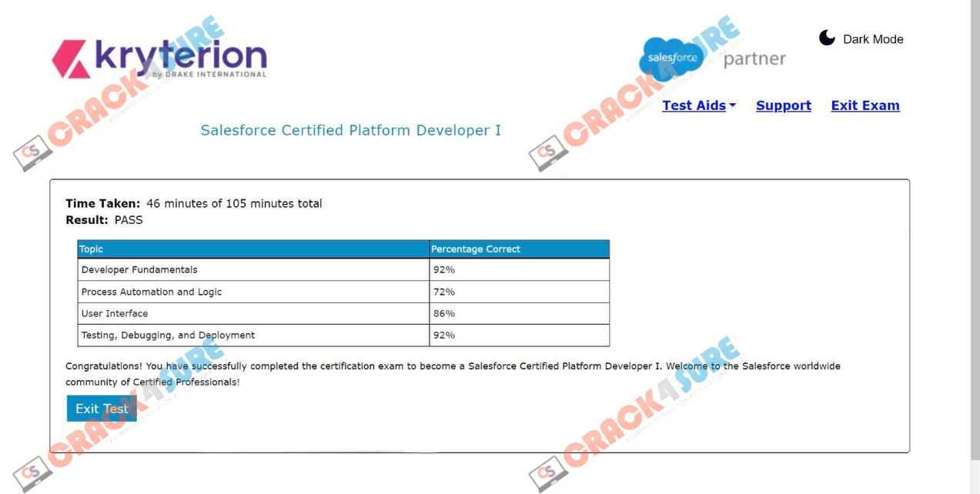
Task: Click the 92% value for Developer Fundamentals
Action: tap(443, 270)
